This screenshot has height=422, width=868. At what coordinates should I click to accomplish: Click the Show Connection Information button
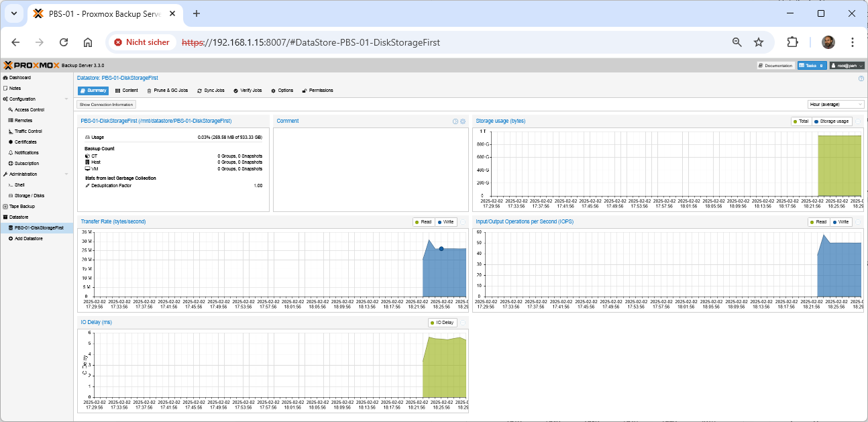pos(107,105)
